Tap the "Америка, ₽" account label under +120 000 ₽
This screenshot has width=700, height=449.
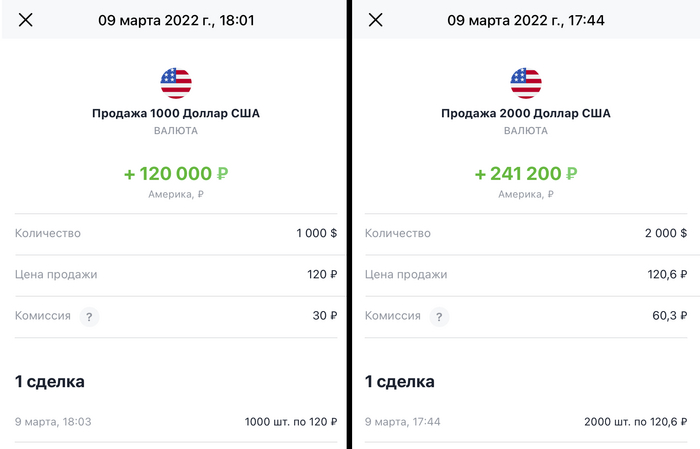point(176,194)
